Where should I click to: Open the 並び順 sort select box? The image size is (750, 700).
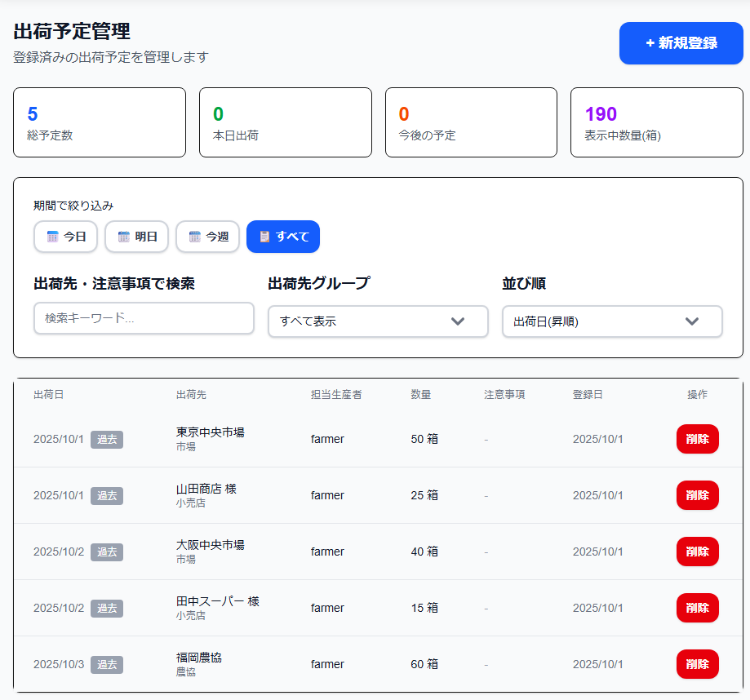pos(612,321)
